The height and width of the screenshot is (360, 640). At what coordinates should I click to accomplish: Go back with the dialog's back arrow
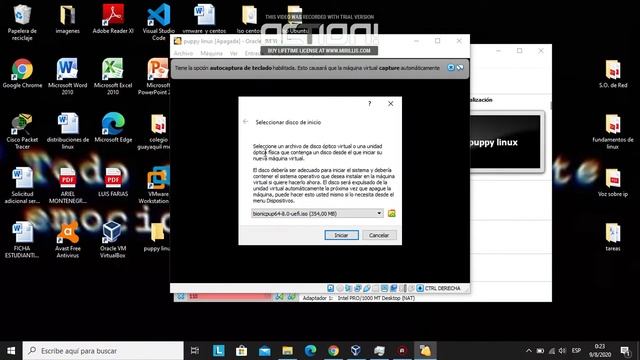tap(245, 122)
